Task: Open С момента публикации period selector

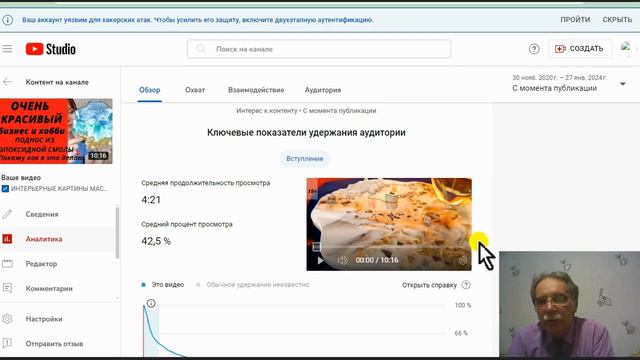Action: [568, 83]
